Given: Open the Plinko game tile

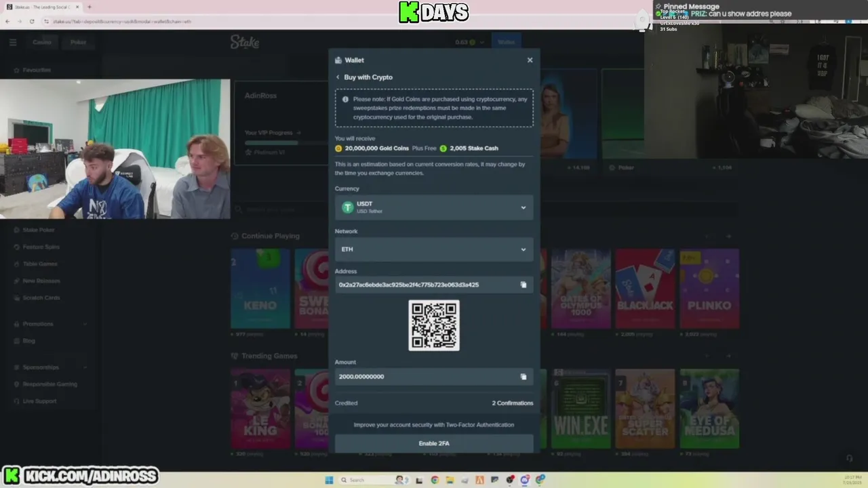Looking at the screenshot, I should (x=709, y=289).
